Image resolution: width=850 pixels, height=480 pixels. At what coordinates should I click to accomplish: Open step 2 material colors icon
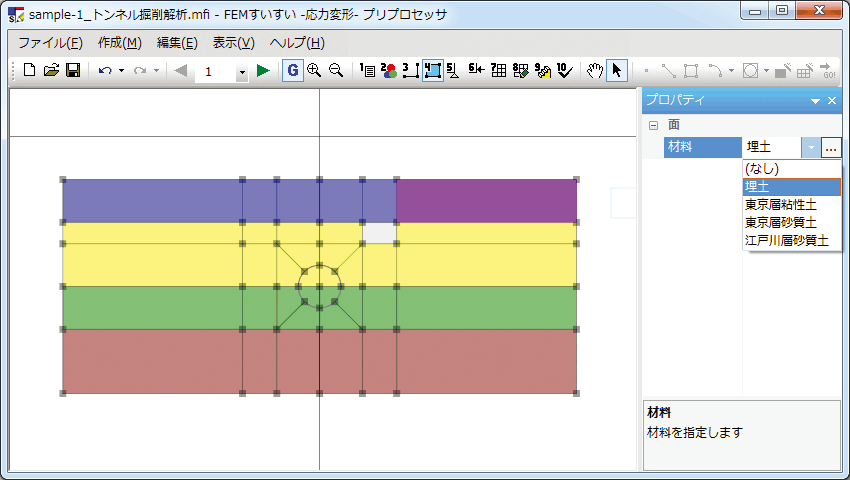click(388, 71)
